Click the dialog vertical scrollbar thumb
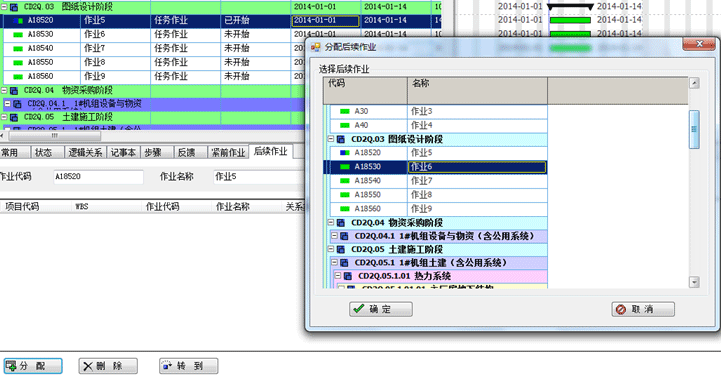This screenshot has height=383, width=721. pyautogui.click(x=694, y=129)
